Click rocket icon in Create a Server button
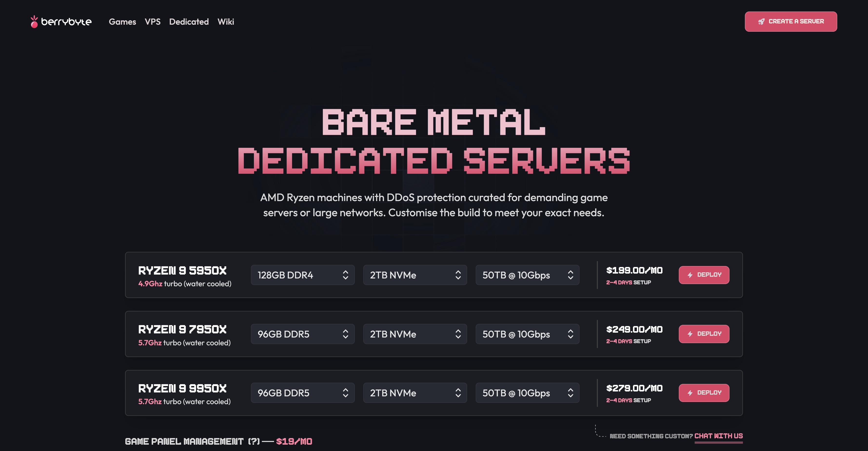 click(x=761, y=21)
